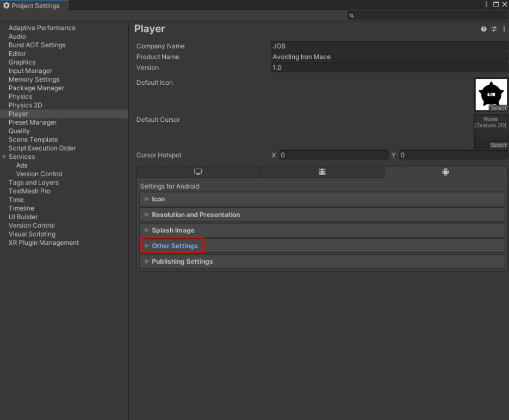The height and width of the screenshot is (420, 509).
Task: Open UI Builder settings
Action: click(23, 217)
